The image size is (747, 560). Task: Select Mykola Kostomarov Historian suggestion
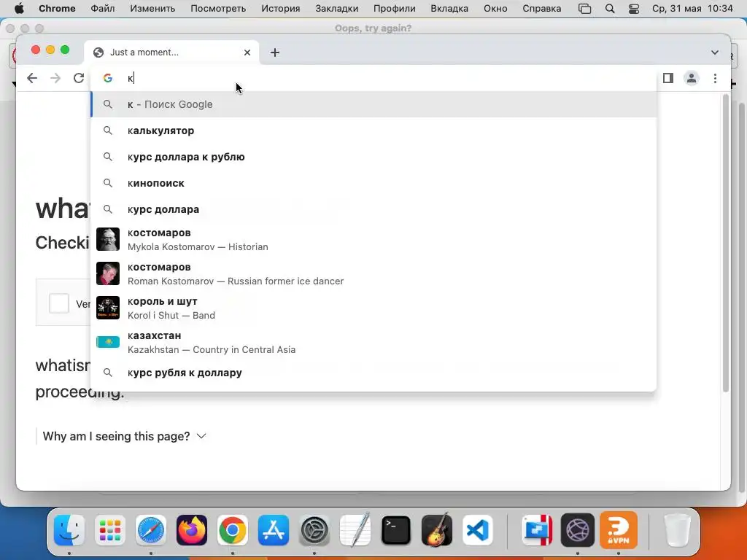373,239
